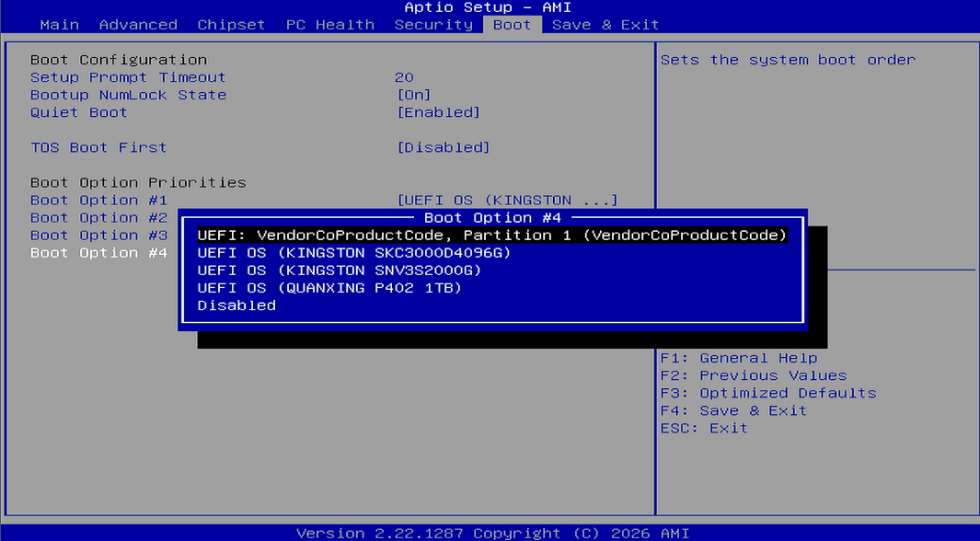
Task: Choose UEFI OS (KINGSTON SKC3000D4096G) entry
Action: tap(353, 253)
